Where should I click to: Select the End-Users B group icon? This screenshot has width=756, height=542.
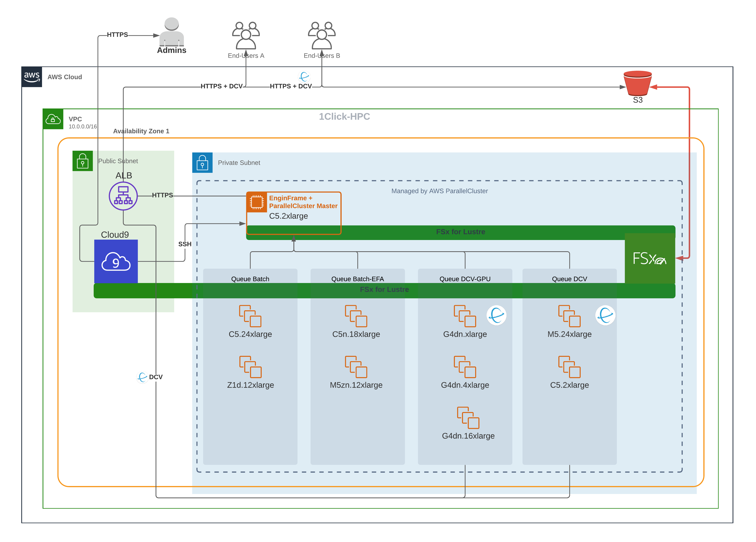[x=321, y=35]
